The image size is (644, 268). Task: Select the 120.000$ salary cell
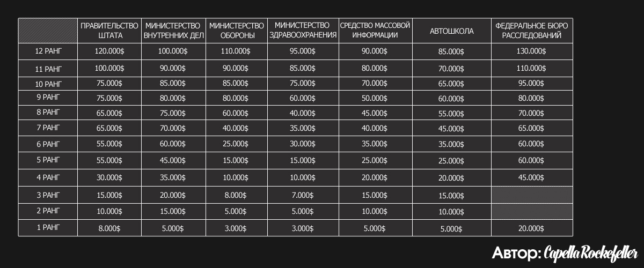109,51
